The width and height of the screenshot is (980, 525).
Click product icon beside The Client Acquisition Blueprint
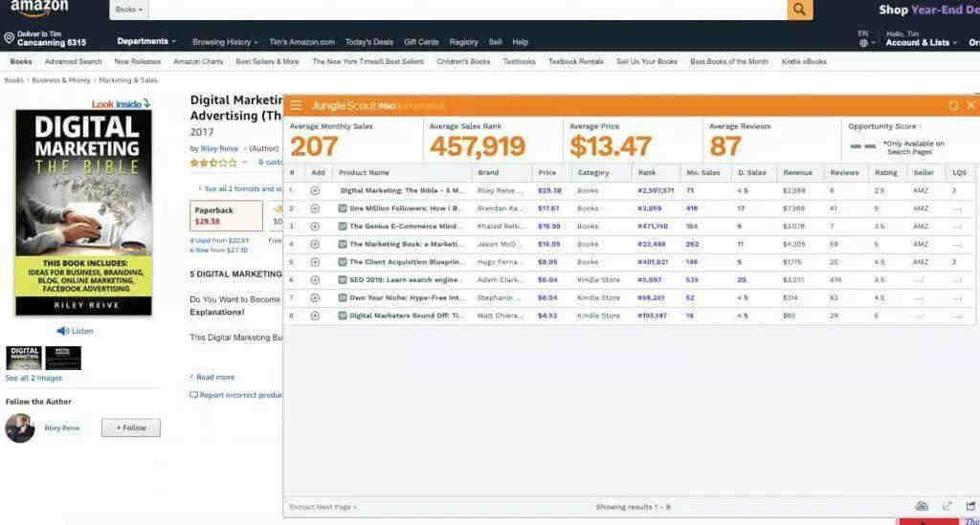(343, 262)
